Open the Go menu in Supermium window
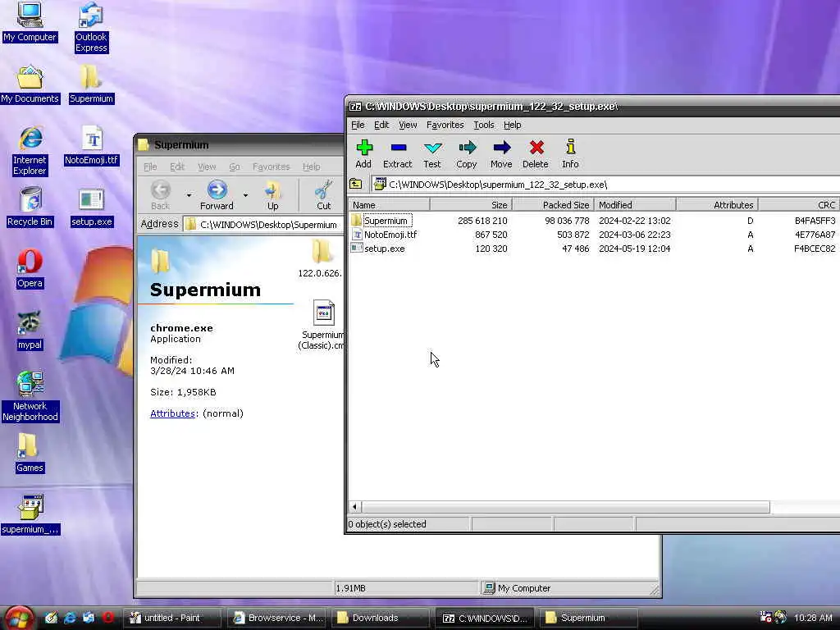Viewport: 840px width, 630px height. [x=235, y=167]
